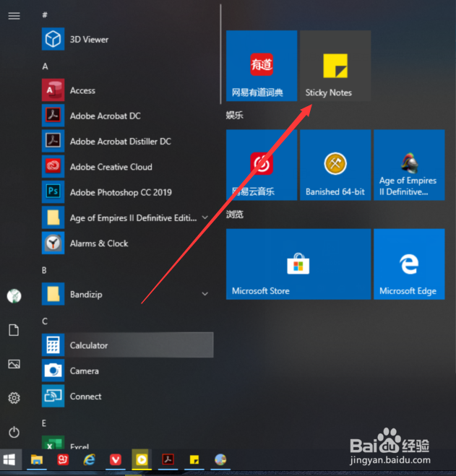Open the Sticky Notes taskbar icon
456x476 pixels.
(194, 459)
